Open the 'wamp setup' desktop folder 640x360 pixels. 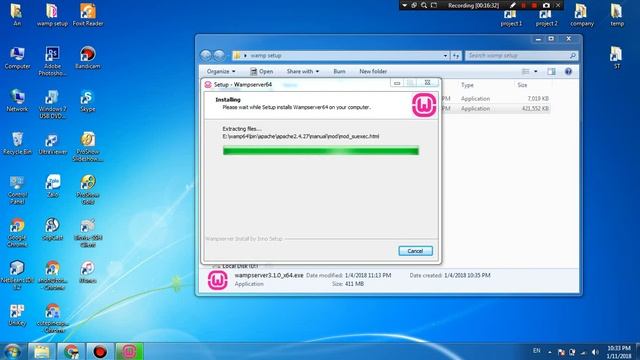point(52,15)
